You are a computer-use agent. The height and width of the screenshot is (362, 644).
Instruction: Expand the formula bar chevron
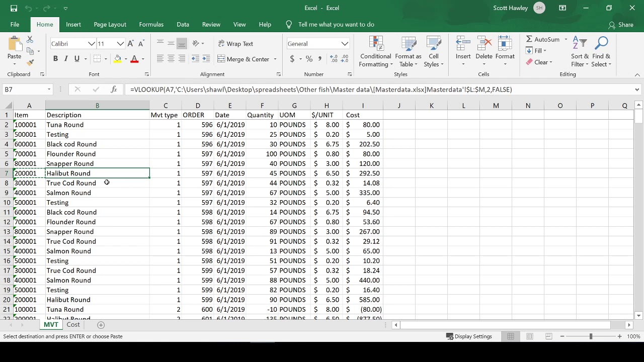pyautogui.click(x=637, y=89)
